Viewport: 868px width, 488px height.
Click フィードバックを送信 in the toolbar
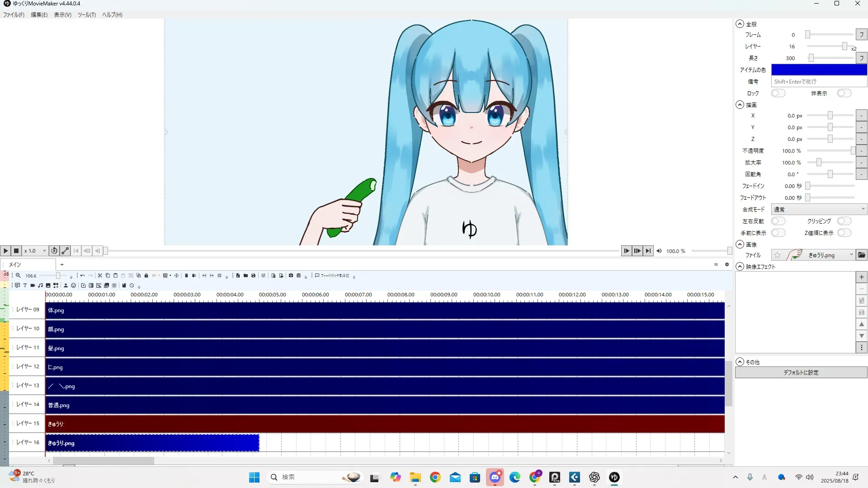point(332,276)
